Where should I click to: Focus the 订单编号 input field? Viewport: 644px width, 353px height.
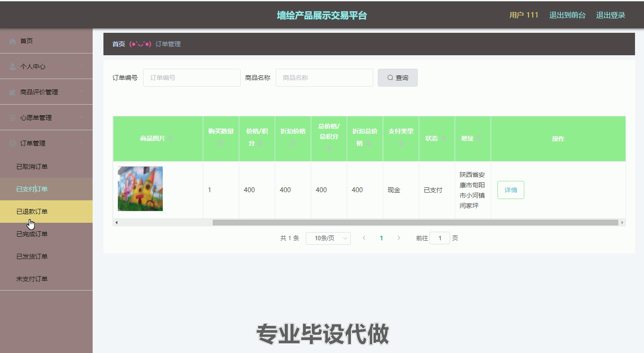(x=192, y=78)
